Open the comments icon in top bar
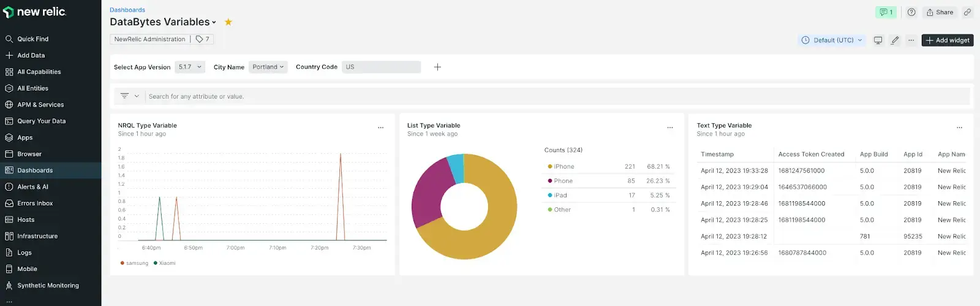This screenshot has width=980, height=306. (x=885, y=12)
